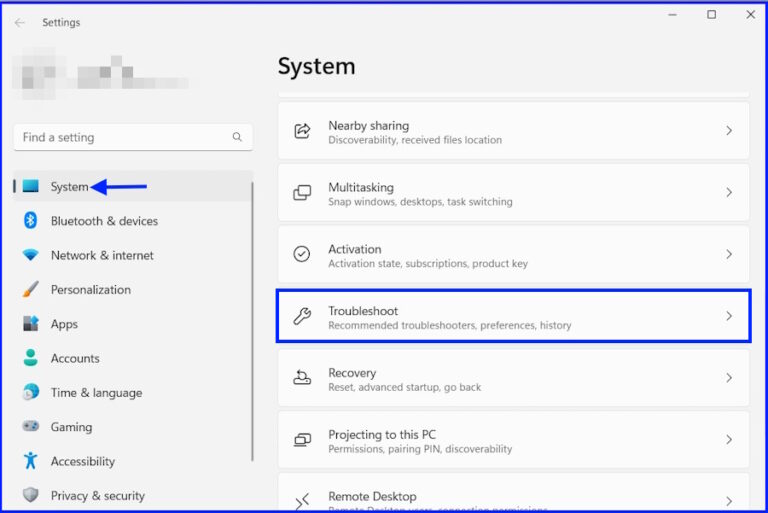Click the Troubleshoot wrench icon
The image size is (768, 513).
(302, 316)
